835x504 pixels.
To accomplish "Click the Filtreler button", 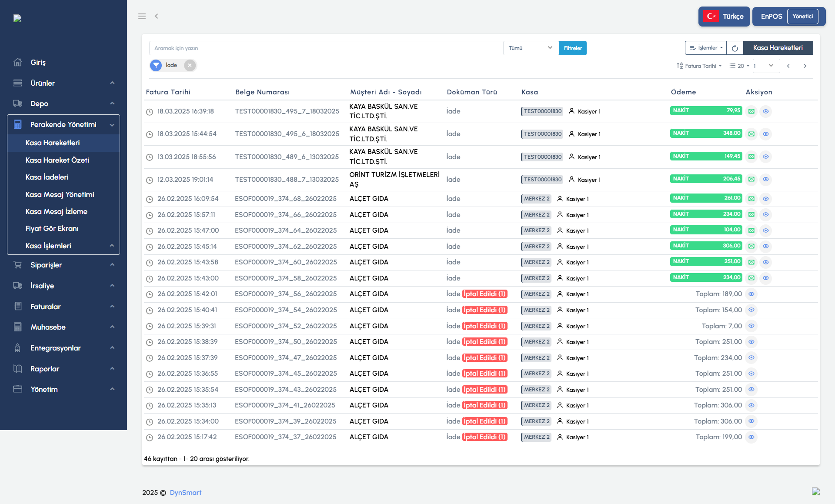I will click(572, 48).
